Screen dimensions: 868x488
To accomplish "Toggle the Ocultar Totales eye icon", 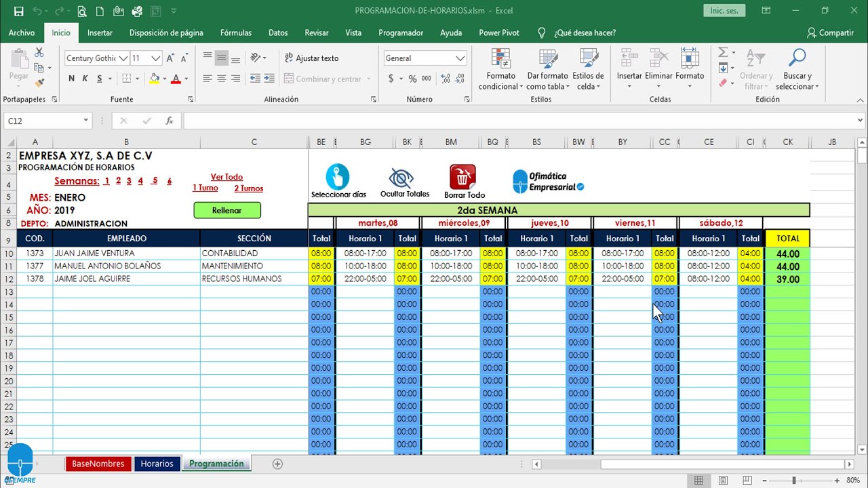I will coord(401,178).
